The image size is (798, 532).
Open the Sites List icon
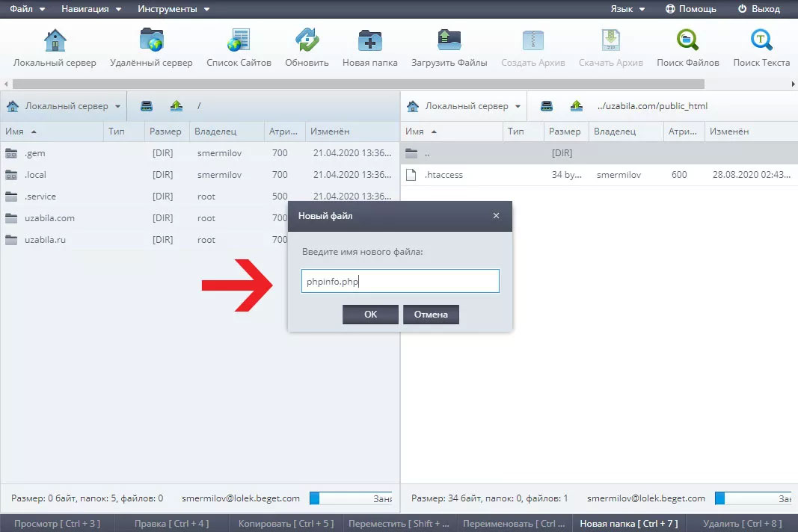click(239, 40)
